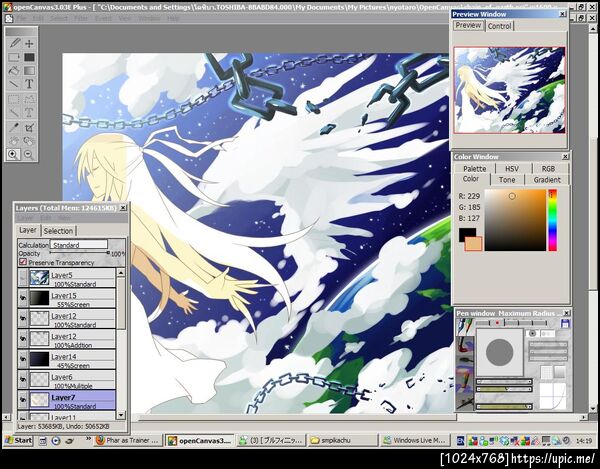The height and width of the screenshot is (469, 600).
Task: Choose the solid black filled rectangle tool
Action: point(29,57)
